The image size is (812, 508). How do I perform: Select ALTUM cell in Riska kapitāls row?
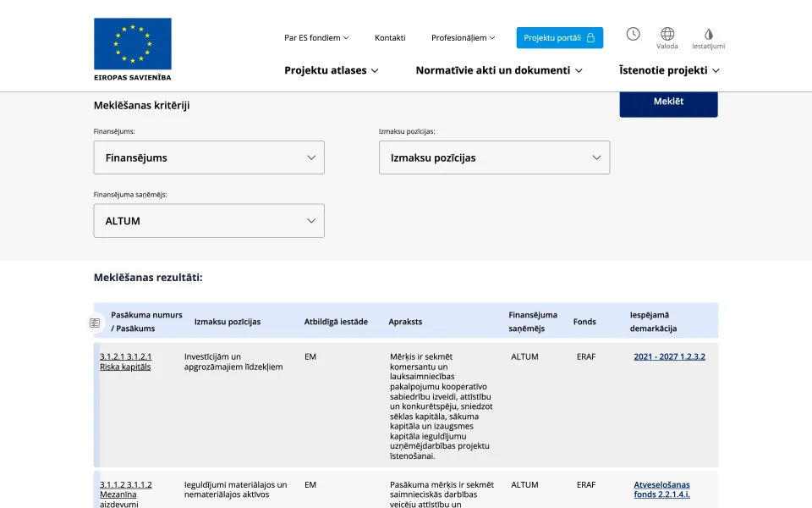point(524,356)
